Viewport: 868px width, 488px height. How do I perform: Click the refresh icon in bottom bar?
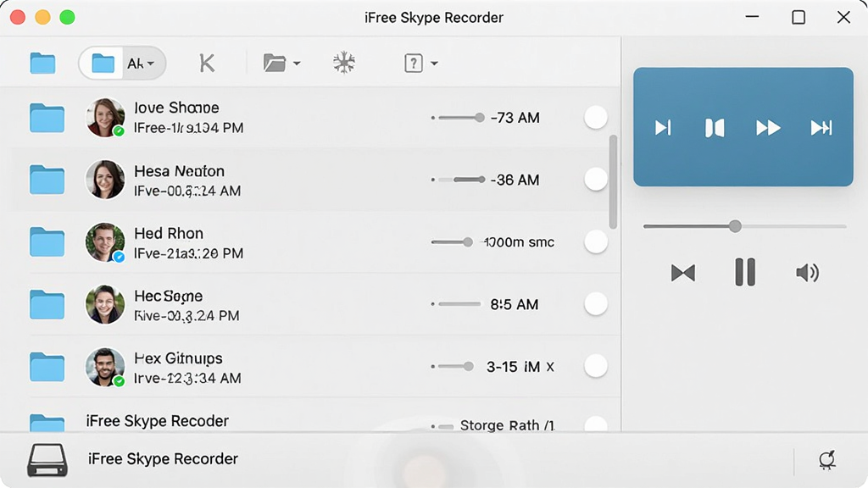click(x=827, y=460)
